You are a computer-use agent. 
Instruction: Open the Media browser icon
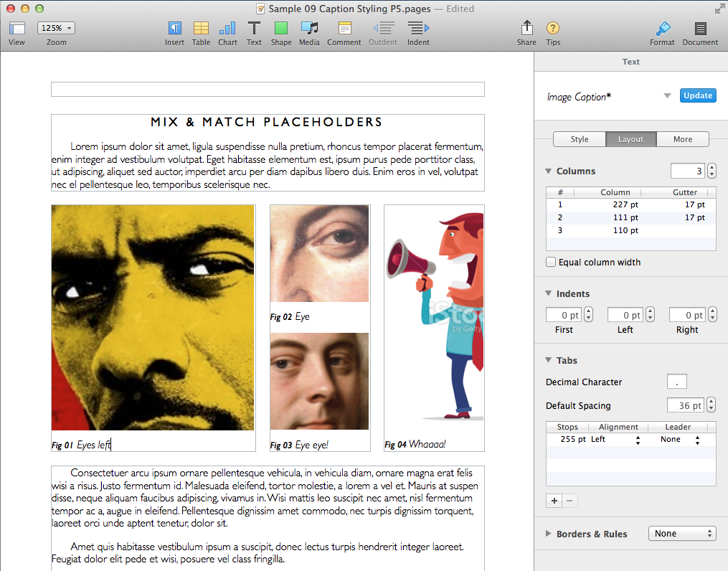[x=309, y=29]
